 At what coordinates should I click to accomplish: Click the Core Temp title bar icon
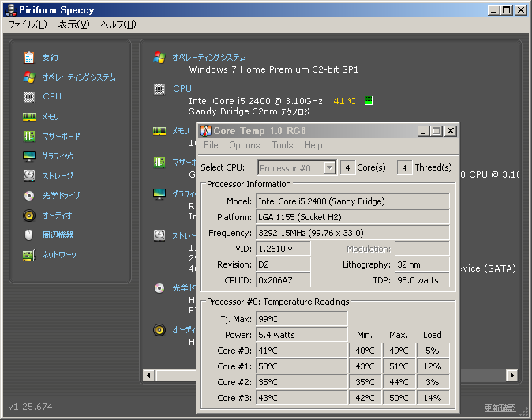tap(205, 130)
